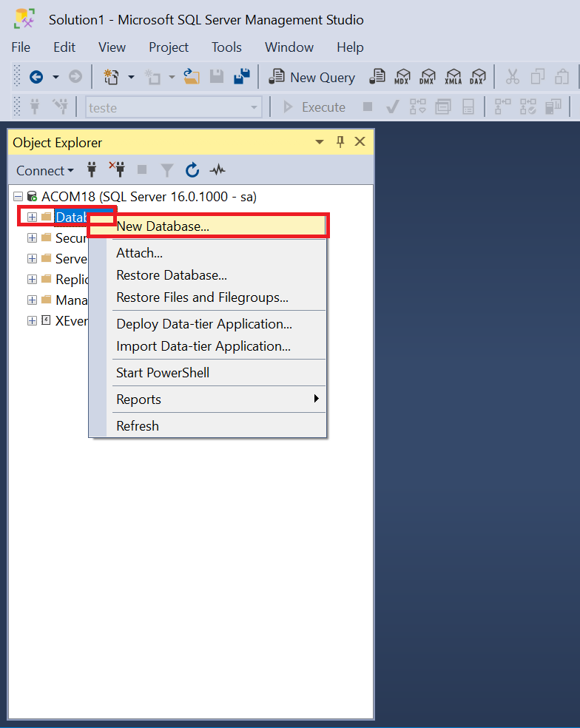Click the Navigate Forward arrow icon
The image size is (580, 728).
point(75,77)
